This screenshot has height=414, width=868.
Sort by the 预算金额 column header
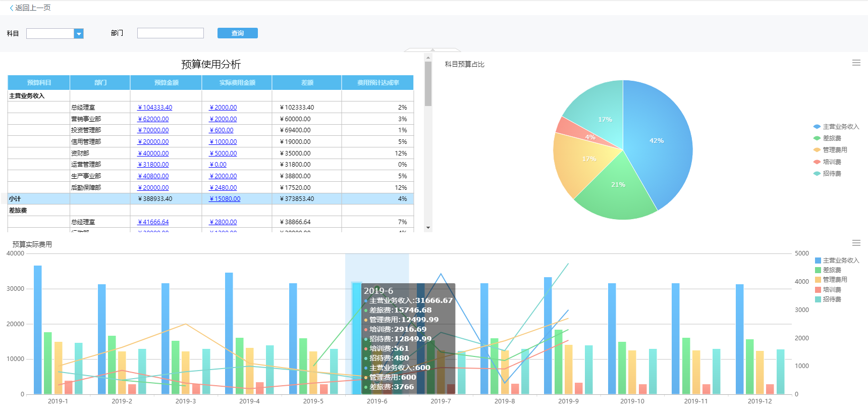coord(166,83)
